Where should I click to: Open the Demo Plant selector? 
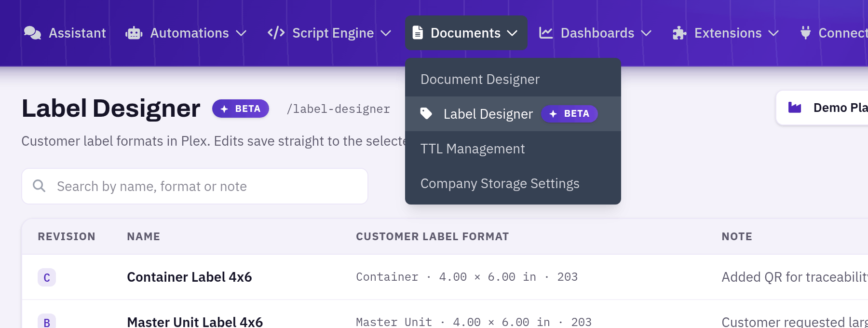tap(822, 108)
